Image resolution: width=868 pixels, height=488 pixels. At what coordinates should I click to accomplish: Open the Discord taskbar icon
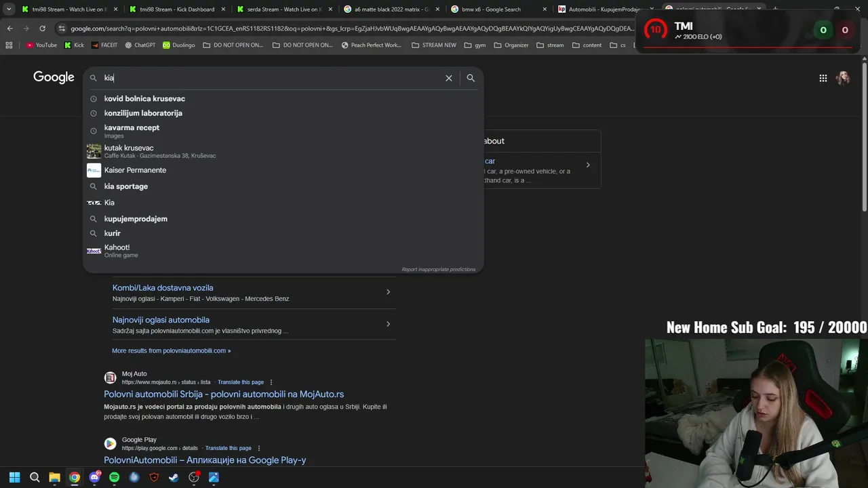(x=94, y=477)
